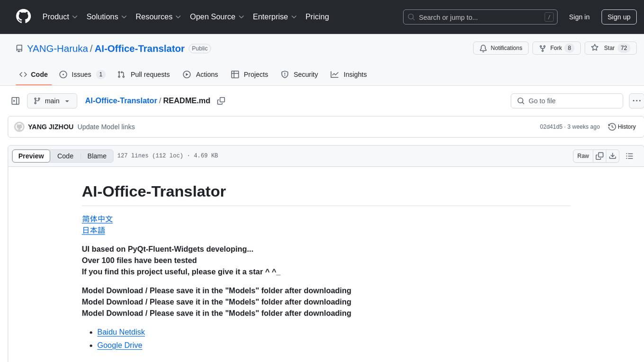
Task: Expand the Resources menu
Action: click(x=158, y=17)
